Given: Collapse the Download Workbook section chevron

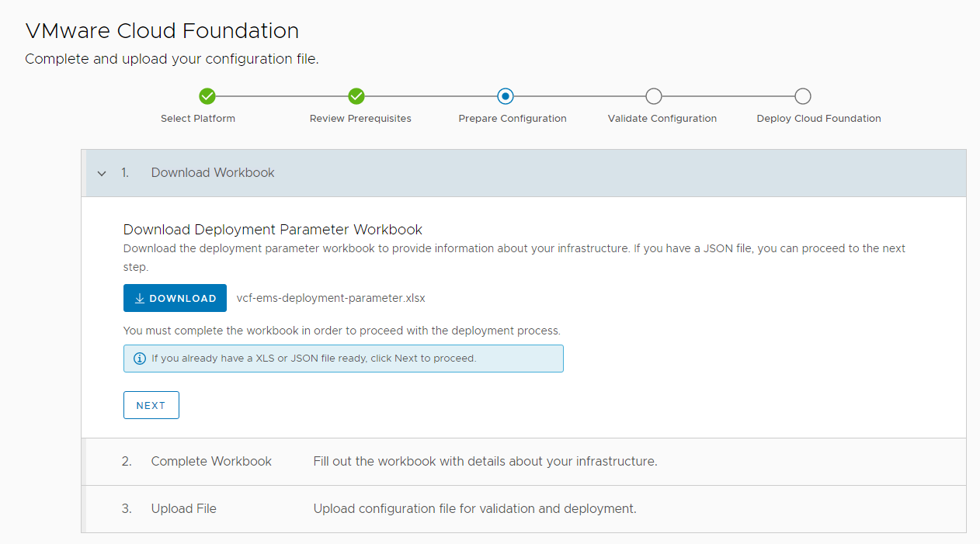Looking at the screenshot, I should point(102,173).
